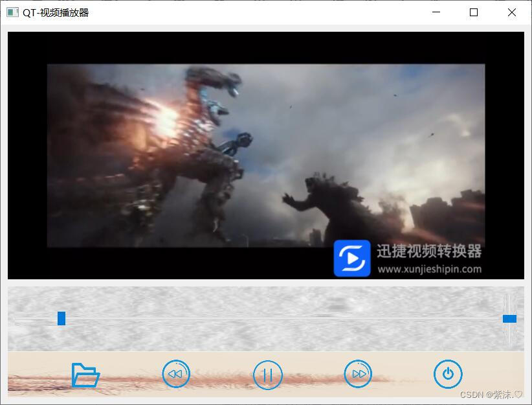Screen dimensions: 532x405
Task: Click the power button to close the player
Action: 448,374
